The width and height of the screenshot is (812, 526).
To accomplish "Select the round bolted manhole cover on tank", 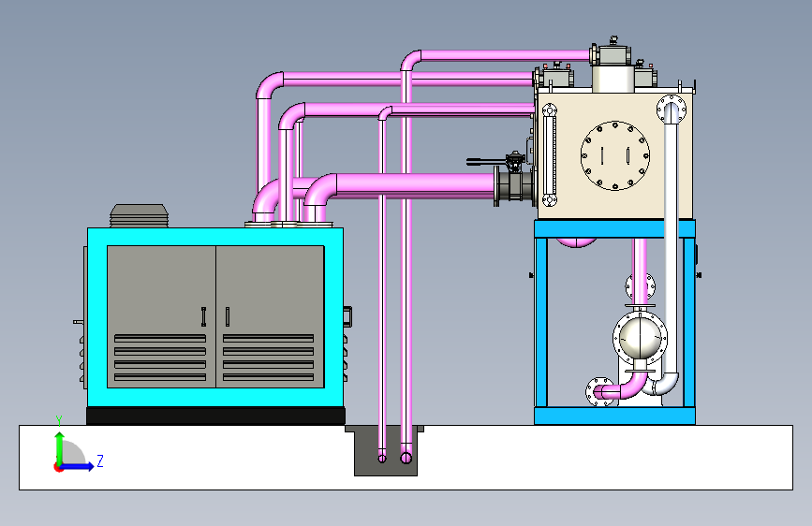I will [614, 155].
